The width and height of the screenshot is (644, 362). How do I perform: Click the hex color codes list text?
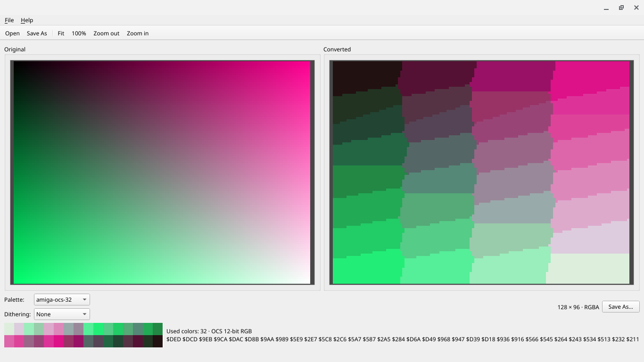(x=403, y=339)
